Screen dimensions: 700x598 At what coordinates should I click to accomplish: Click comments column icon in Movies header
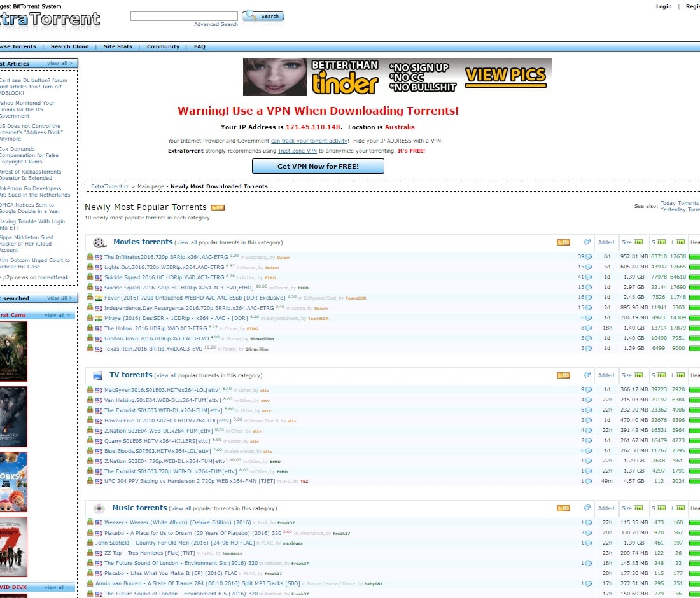(x=587, y=242)
